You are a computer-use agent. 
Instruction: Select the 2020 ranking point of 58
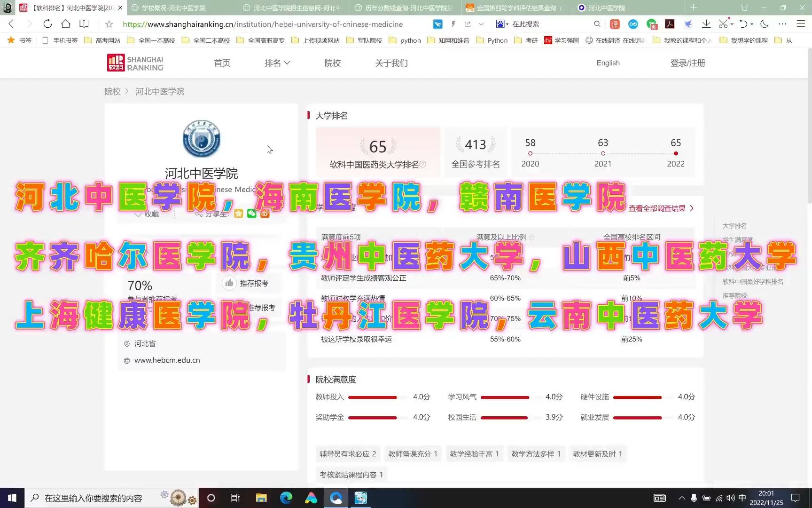[530, 153]
